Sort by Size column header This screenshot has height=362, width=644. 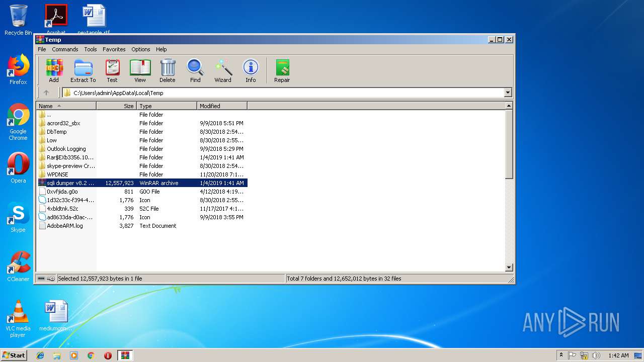[x=117, y=106]
